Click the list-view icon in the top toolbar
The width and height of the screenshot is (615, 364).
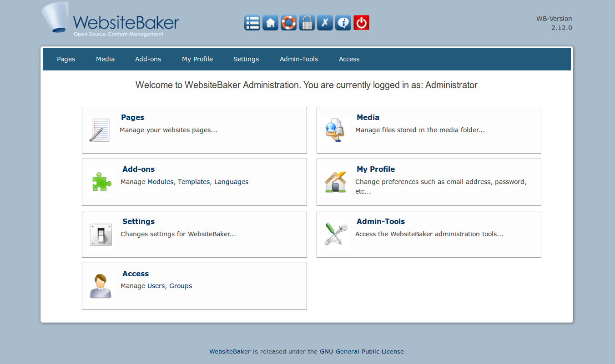click(x=252, y=23)
